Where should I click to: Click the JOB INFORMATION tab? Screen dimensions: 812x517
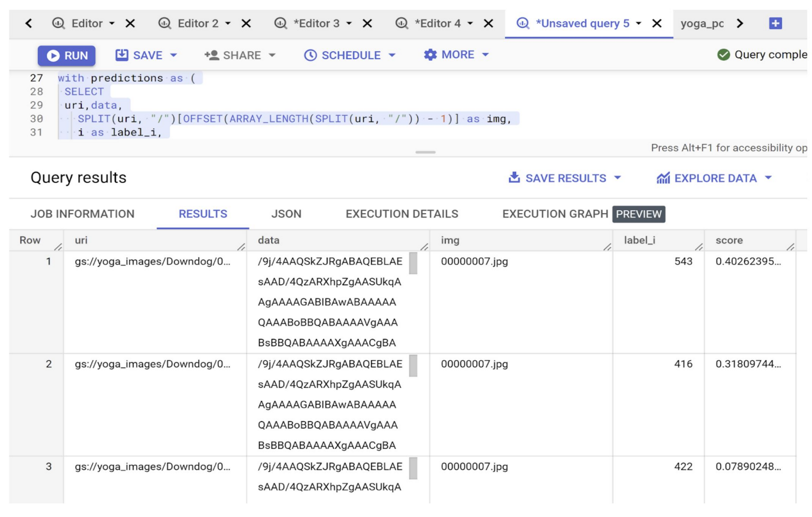pos(83,214)
